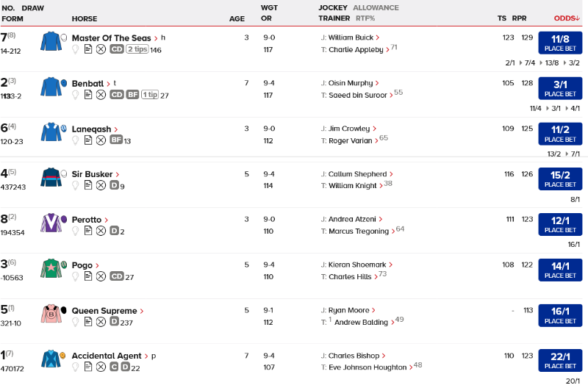Click the D badge under Sir Busker
The image size is (588, 388).
[x=114, y=186]
